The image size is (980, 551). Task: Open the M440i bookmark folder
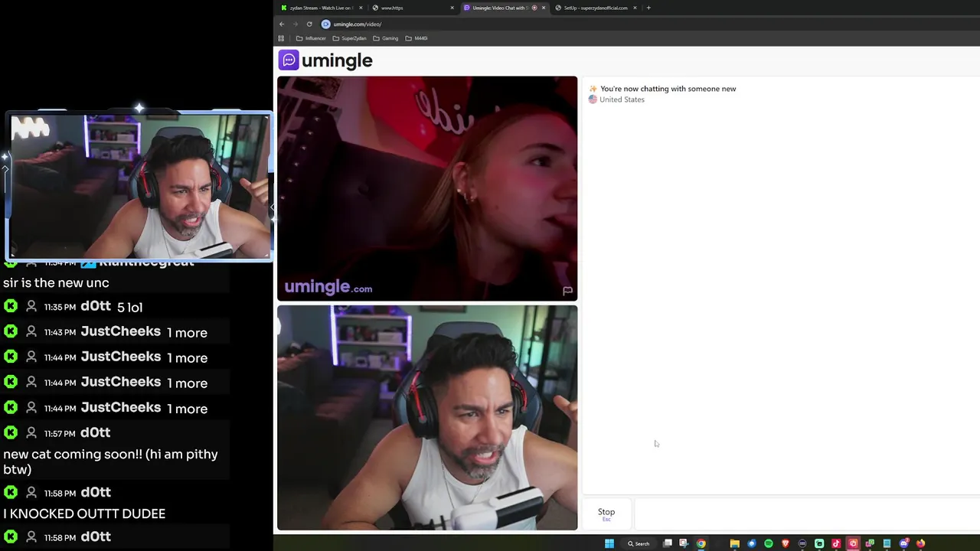click(416, 38)
